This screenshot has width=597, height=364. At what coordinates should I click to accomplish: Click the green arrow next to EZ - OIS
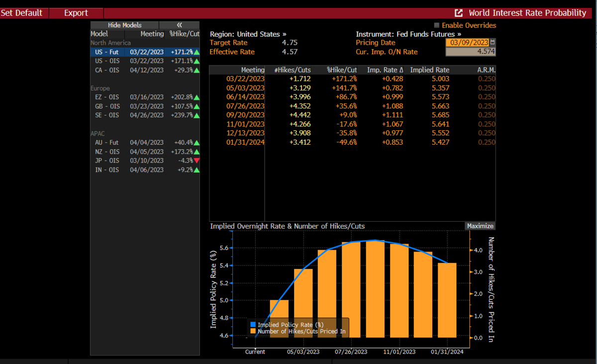[x=197, y=97]
